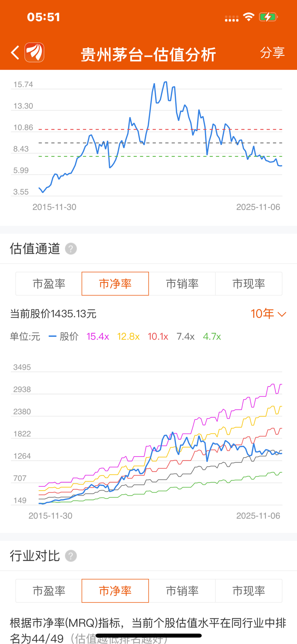Select 市净率 tab in 估值通道
This screenshot has width=297, height=644.
point(115,284)
